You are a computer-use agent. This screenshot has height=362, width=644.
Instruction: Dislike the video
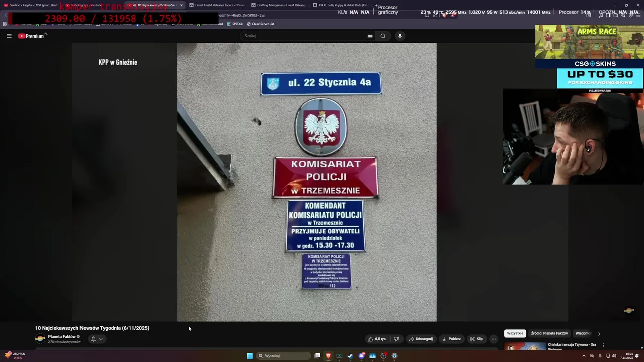396,339
